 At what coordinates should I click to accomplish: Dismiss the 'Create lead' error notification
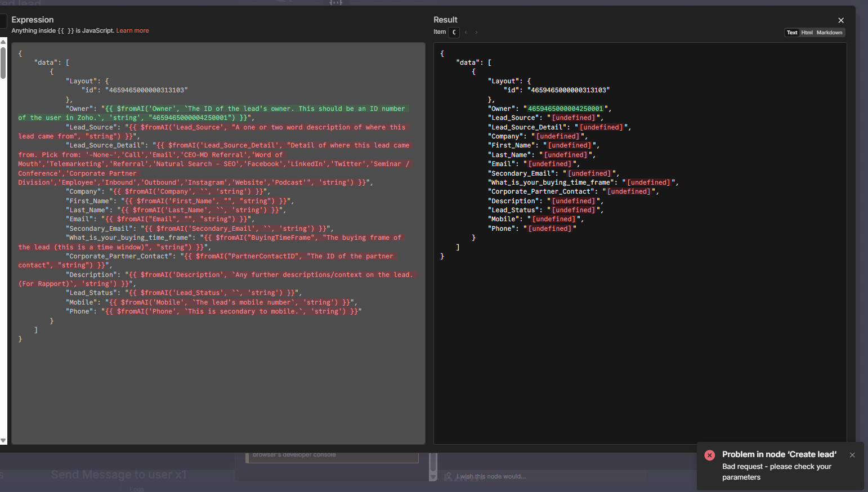852,455
